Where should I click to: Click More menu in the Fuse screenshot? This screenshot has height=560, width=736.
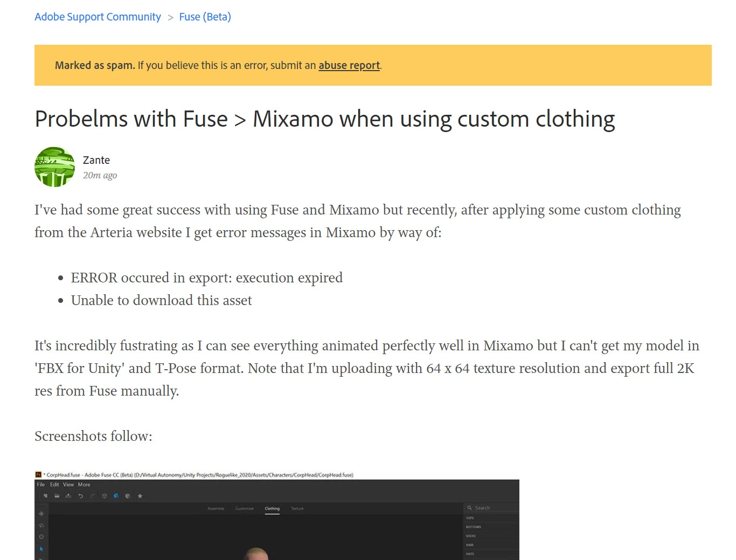84,485
